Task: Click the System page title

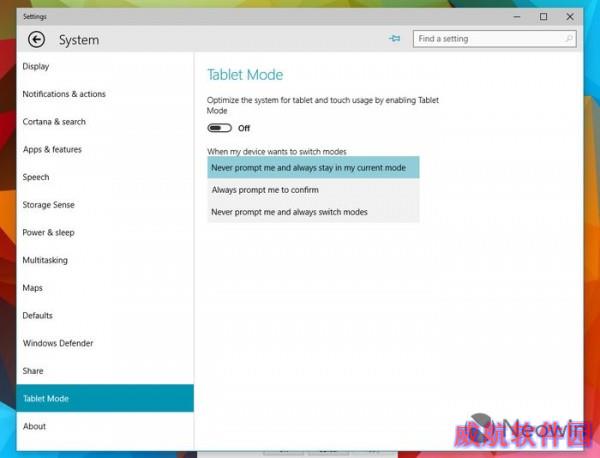Action: 79,40
